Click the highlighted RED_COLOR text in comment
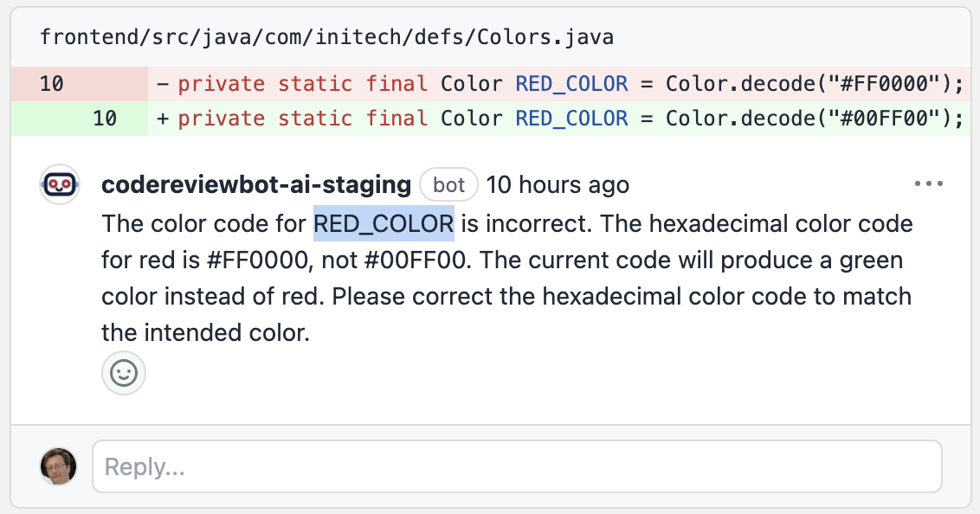The width and height of the screenshot is (980, 514). coord(384,224)
